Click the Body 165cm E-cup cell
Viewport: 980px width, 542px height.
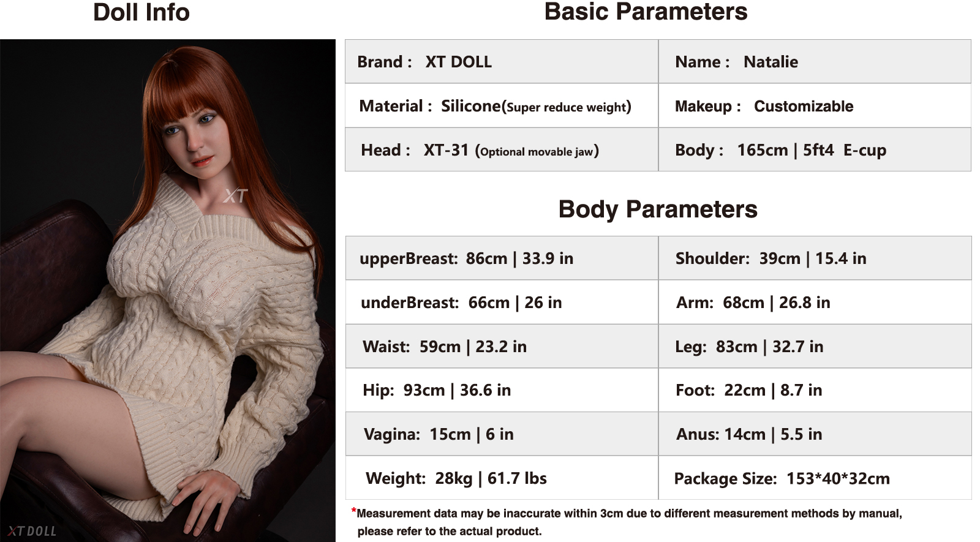pos(815,150)
